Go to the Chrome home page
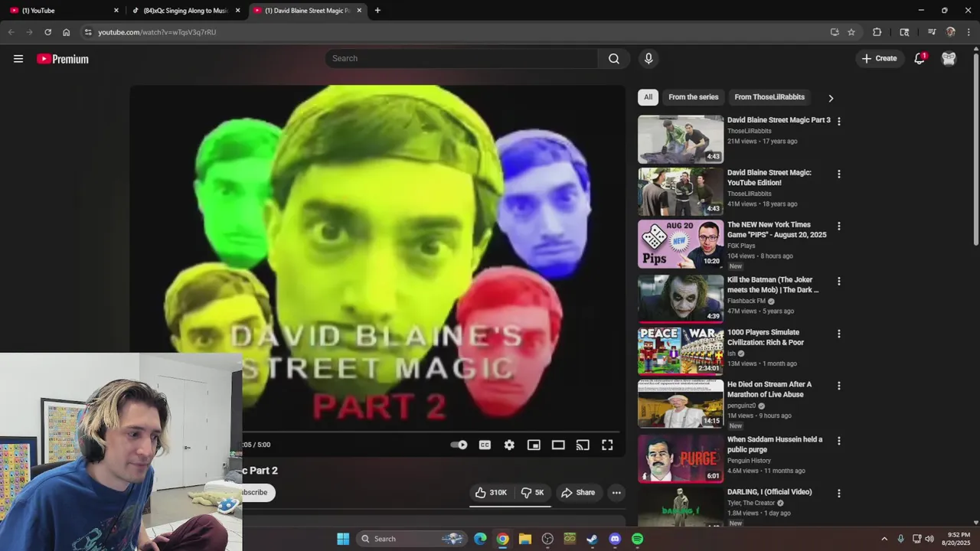The width and height of the screenshot is (980, 551). click(x=67, y=32)
